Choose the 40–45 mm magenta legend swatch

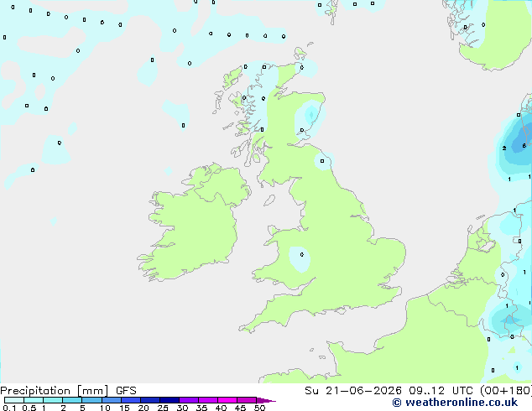227,400
